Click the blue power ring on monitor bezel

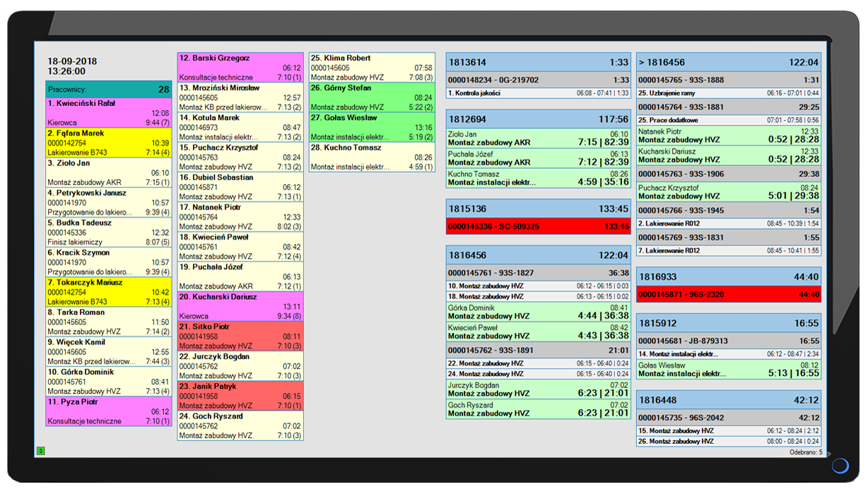pyautogui.click(x=840, y=466)
